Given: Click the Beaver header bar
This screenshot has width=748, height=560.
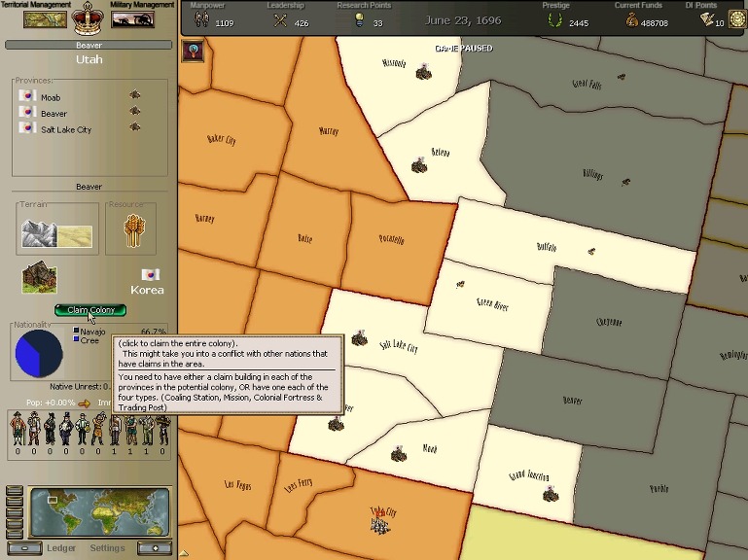Looking at the screenshot, I should 89,46.
